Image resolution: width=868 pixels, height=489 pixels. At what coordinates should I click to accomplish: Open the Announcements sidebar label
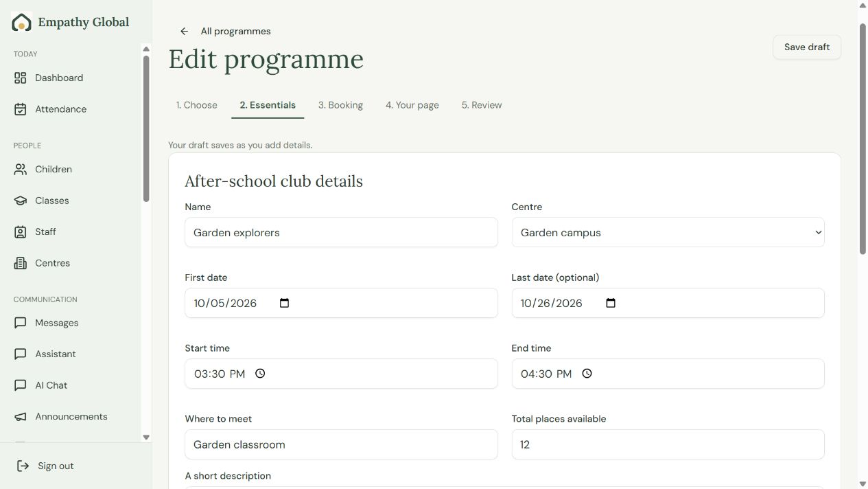pyautogui.click(x=71, y=417)
